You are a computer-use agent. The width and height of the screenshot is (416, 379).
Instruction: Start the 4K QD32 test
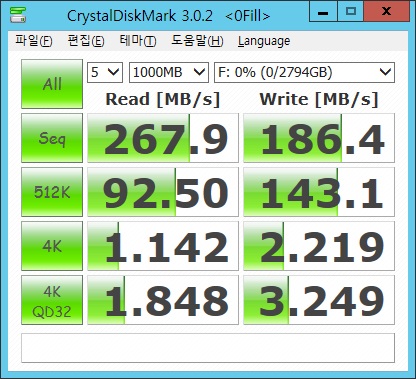(52, 300)
